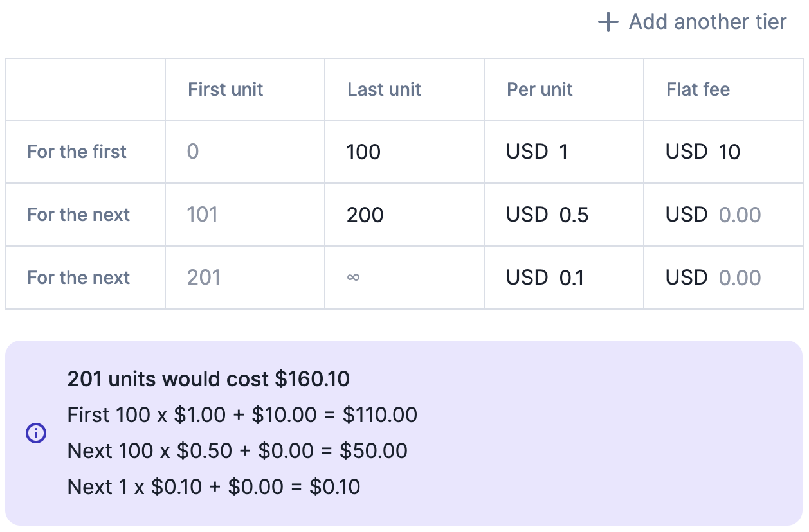Image resolution: width=809 pixels, height=532 pixels.
Task: Edit the first tier's Last unit value 100
Action: pyautogui.click(x=404, y=152)
